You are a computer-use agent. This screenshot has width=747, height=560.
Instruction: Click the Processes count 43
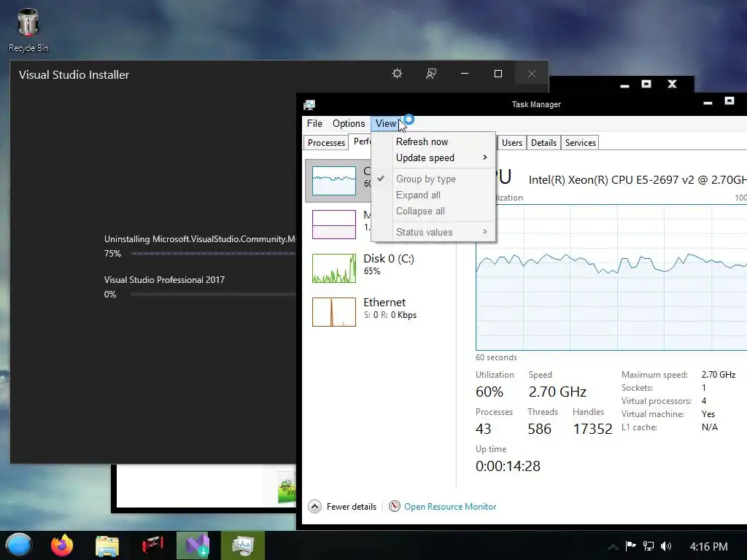coord(483,429)
